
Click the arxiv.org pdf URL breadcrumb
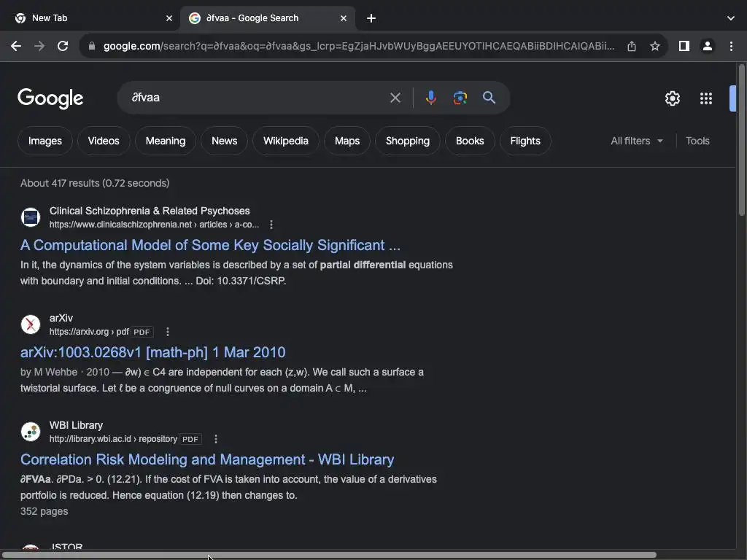coord(89,332)
